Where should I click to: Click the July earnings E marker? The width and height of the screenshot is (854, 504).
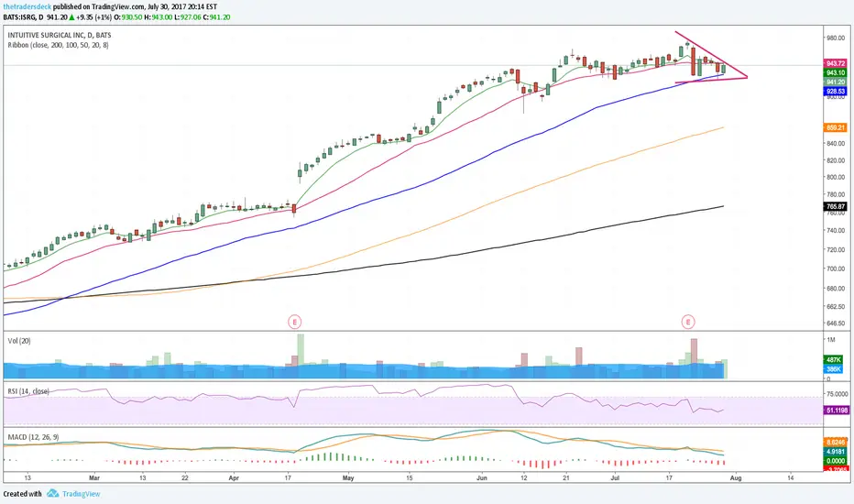688,322
